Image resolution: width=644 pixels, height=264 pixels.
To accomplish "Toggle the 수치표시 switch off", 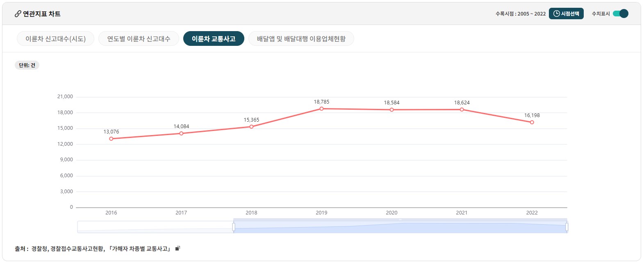I will click(x=621, y=14).
